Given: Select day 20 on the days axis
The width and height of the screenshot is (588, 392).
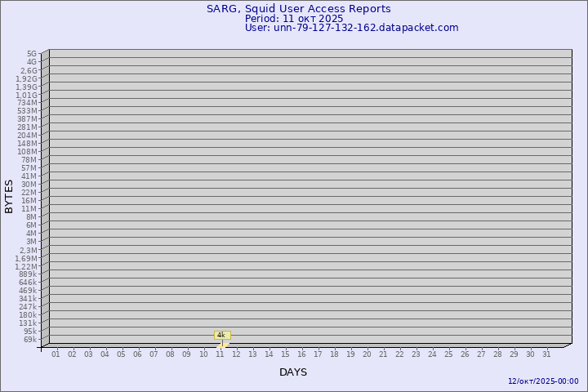Looking at the screenshot, I should tap(367, 354).
